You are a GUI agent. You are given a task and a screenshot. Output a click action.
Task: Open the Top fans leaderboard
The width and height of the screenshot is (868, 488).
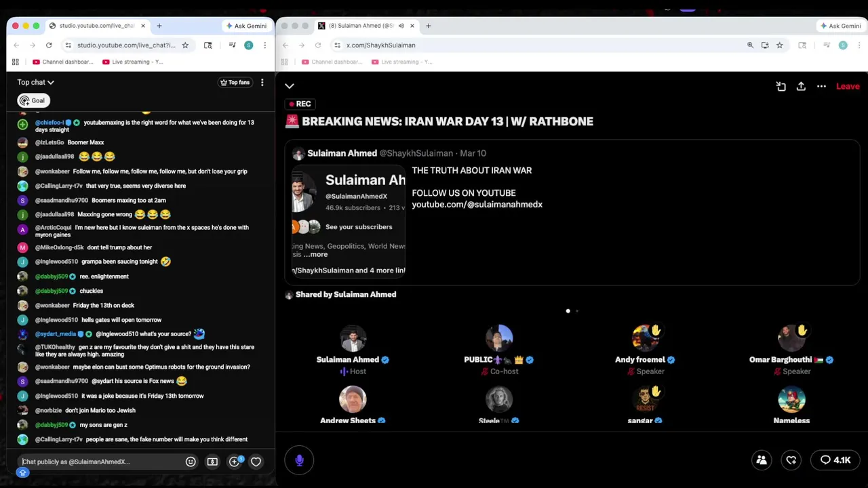235,82
